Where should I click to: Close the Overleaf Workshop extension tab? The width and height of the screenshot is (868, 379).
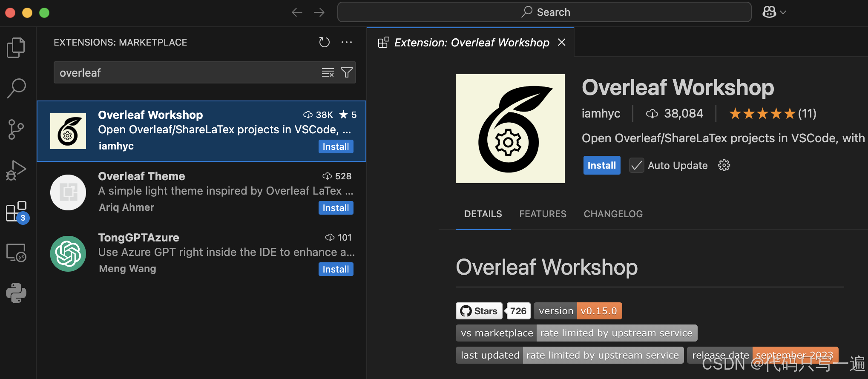(562, 42)
